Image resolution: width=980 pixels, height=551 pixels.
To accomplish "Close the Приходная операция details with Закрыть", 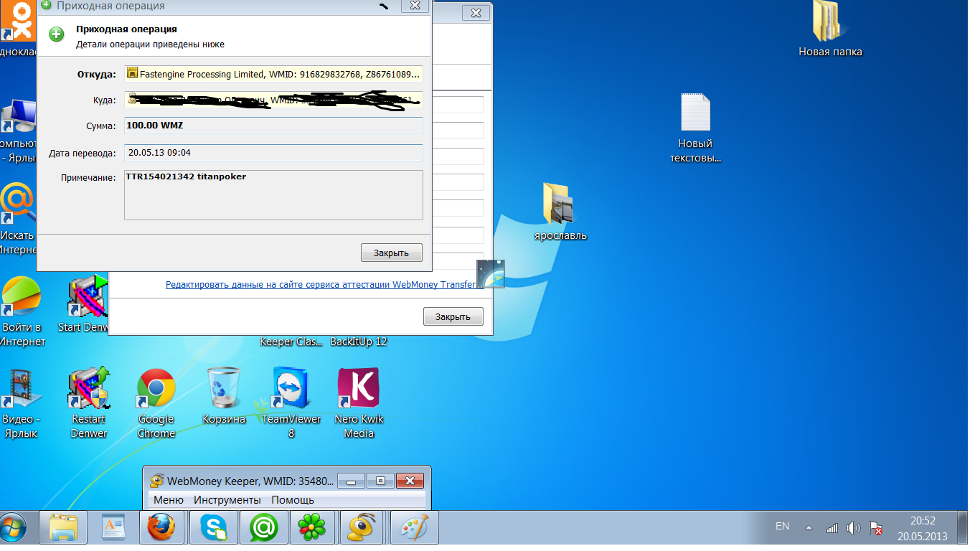I will [x=391, y=253].
